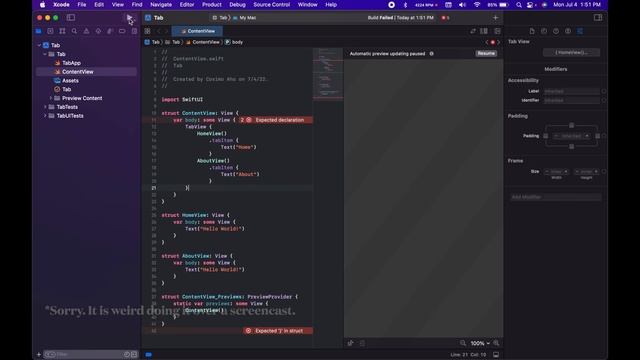
Task: Open the Test navigator diamond icon
Action: [x=98, y=31]
